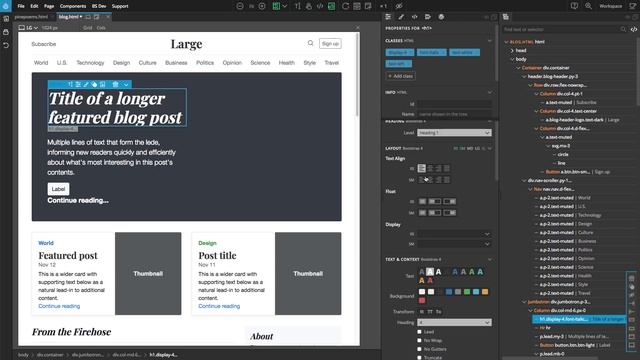This screenshot has height=360, width=640.
Task: Click the code toggle icon beside the tree search
Action: click(633, 29)
